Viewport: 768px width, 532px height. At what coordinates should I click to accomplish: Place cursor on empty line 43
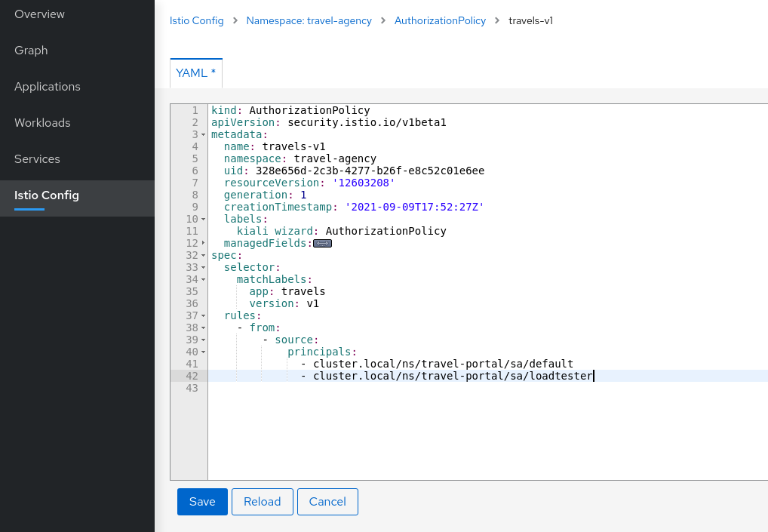coord(377,388)
